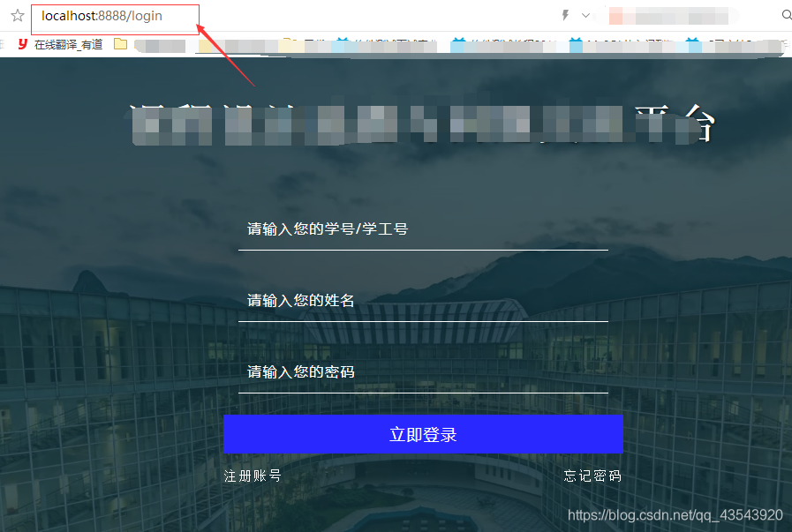Viewport: 792px width, 532px height.
Task: Open the 忘记密码 password recovery link
Action: coord(592,476)
